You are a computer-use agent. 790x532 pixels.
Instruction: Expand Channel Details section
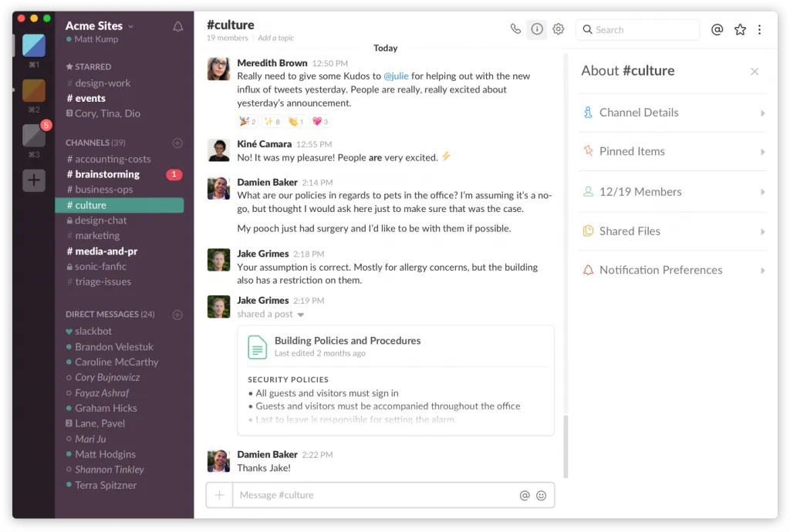673,113
